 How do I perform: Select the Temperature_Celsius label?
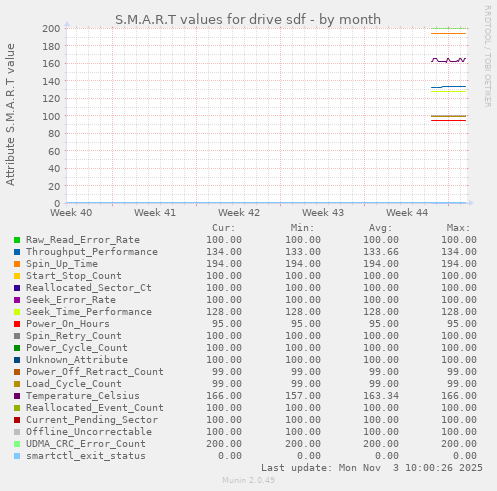(83, 396)
